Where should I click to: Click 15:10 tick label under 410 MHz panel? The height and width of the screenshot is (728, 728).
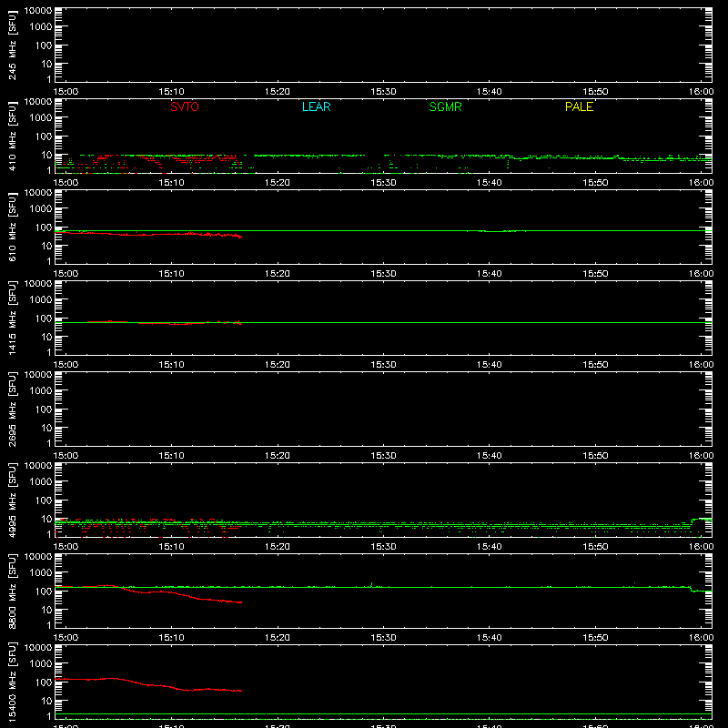[171, 183]
